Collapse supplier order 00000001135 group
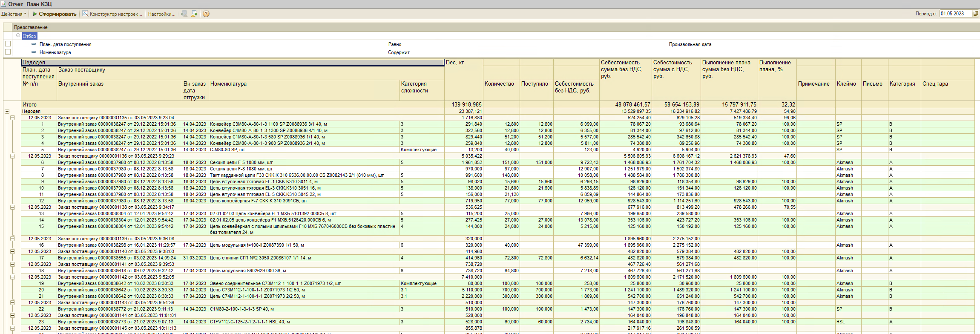 (12, 118)
